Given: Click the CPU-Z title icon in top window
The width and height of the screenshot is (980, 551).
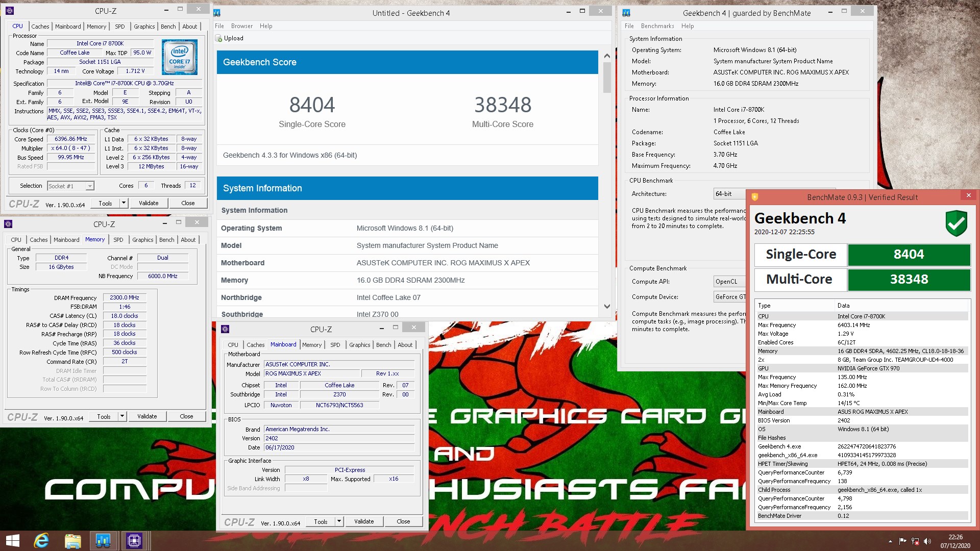Looking at the screenshot, I should pos(10,10).
